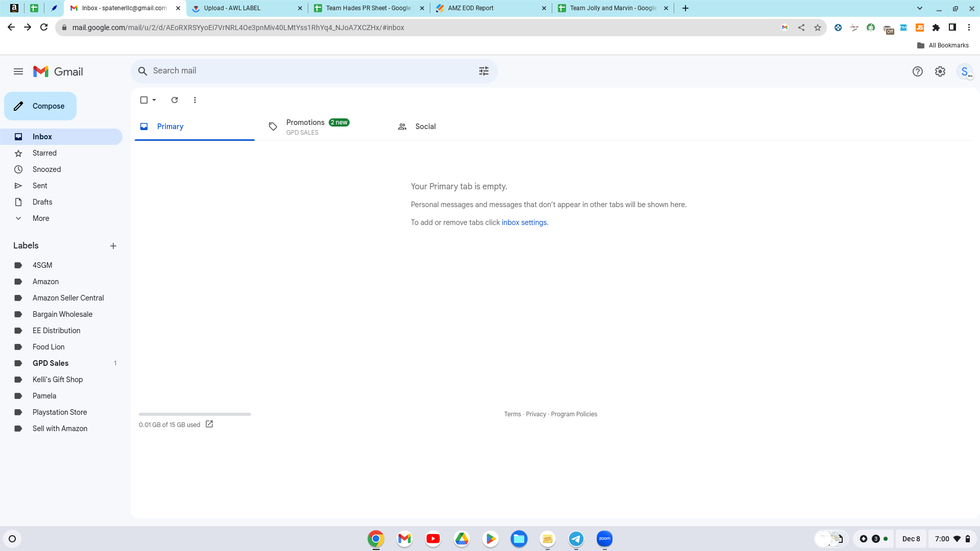Bookmark this page with the star icon

818,28
